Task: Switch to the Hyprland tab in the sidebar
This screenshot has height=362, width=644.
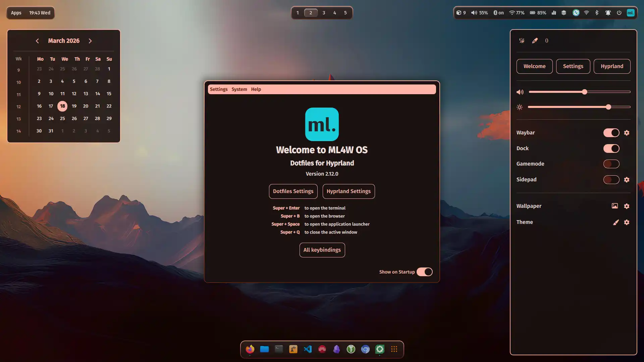Action: tap(612, 66)
